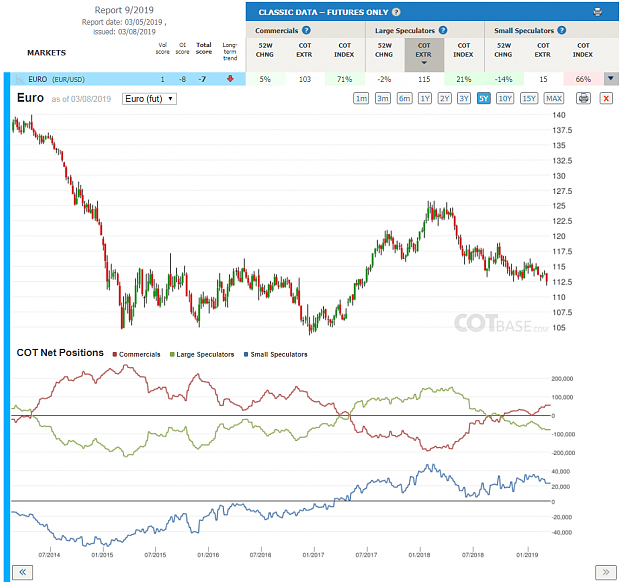Close the Euro chart with the red X

(606, 98)
